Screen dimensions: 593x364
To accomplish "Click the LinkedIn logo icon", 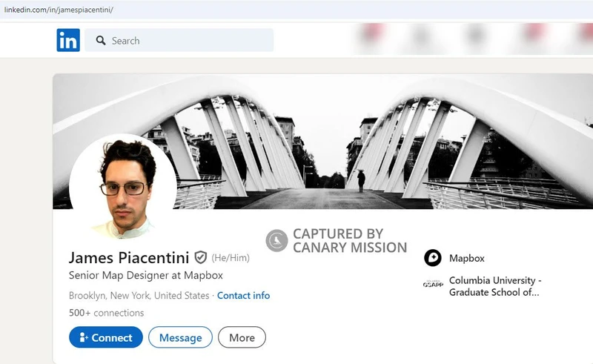I will [68, 40].
